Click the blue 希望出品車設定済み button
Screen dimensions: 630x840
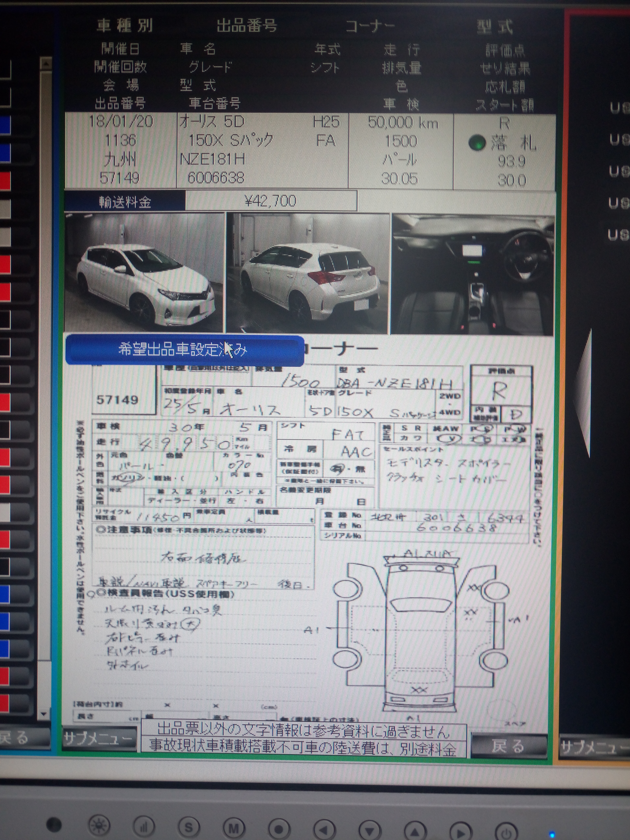click(x=185, y=350)
